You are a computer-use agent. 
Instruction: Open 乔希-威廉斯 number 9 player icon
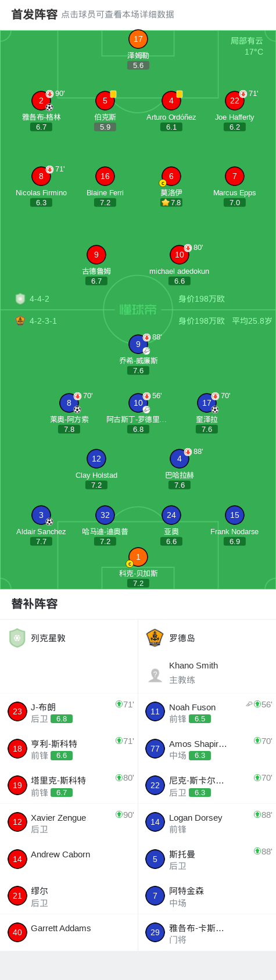[x=138, y=344]
